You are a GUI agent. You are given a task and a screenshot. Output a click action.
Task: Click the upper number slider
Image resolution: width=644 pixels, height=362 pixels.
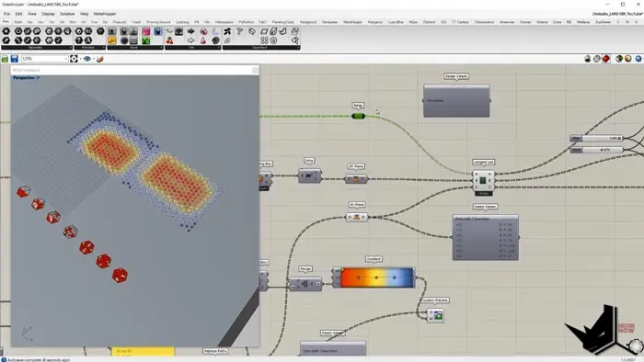(596, 139)
